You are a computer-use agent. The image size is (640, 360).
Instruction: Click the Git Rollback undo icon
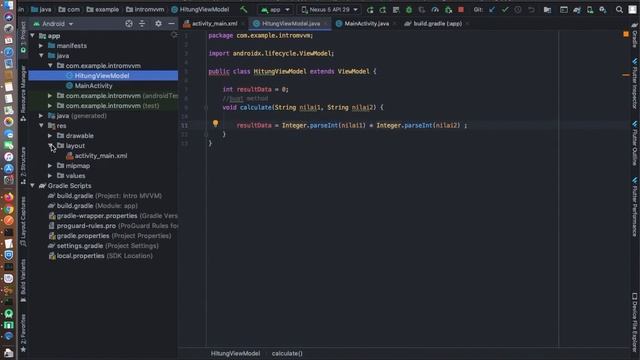[531, 9]
